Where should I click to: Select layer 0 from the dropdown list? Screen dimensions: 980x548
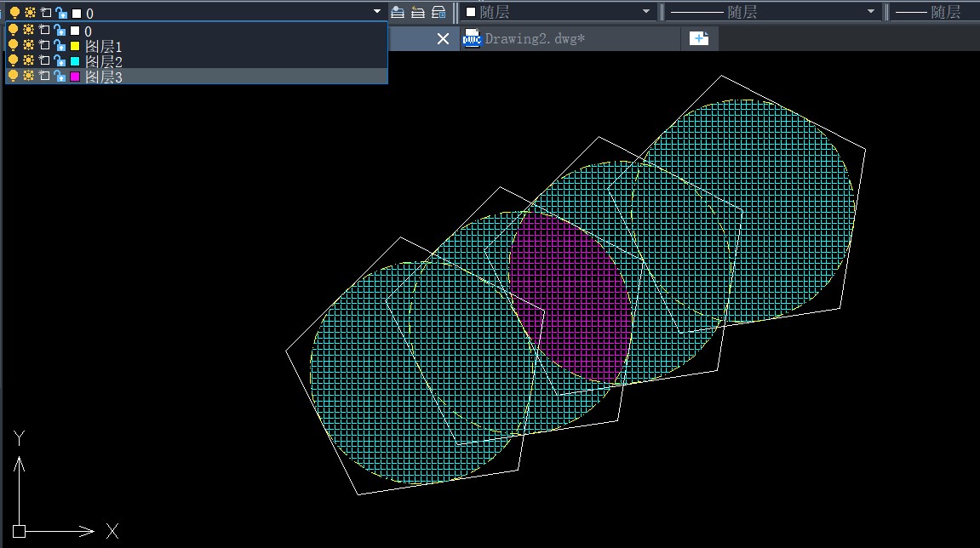[197, 30]
